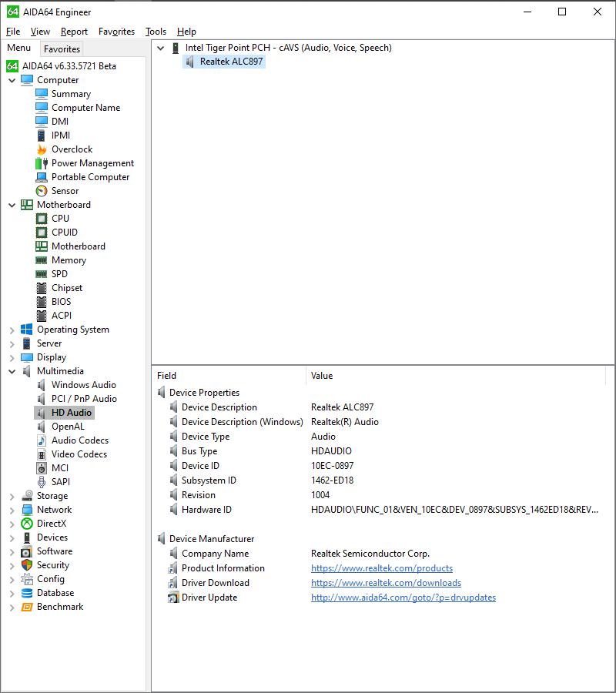
Task: Click the CPUID chip icon
Action: pos(42,232)
